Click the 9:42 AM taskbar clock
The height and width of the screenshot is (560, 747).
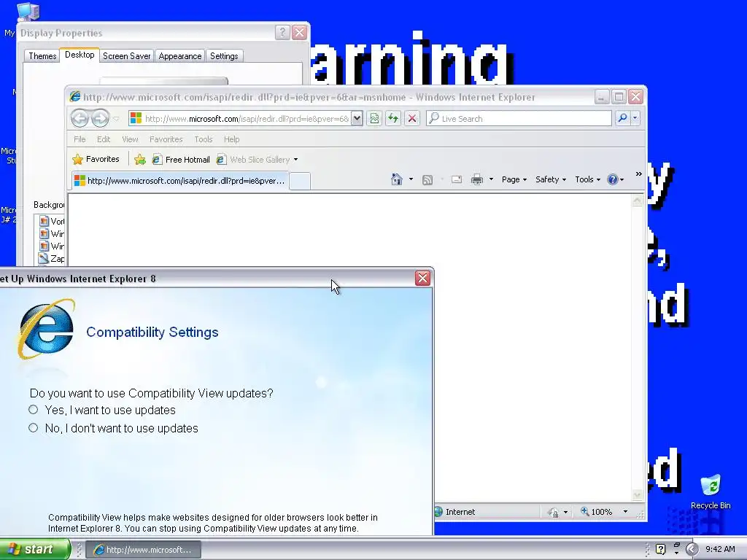[x=720, y=550]
